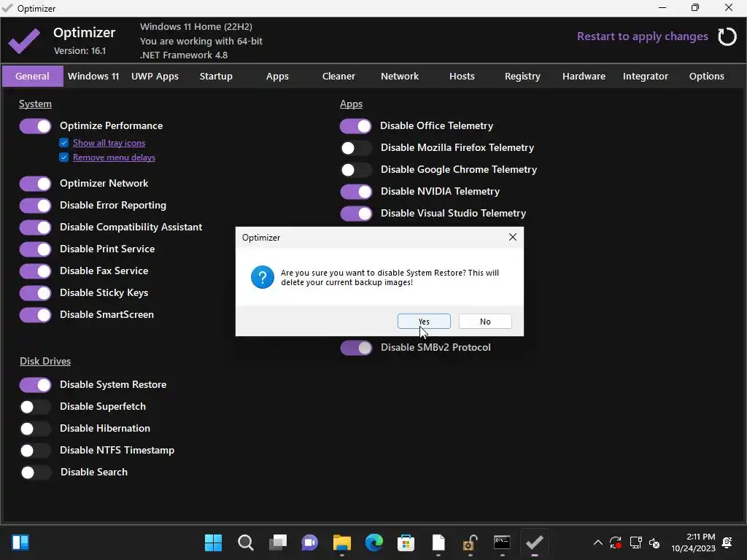Open the blank document taskbar icon
This screenshot has width=747, height=560.
(x=438, y=542)
